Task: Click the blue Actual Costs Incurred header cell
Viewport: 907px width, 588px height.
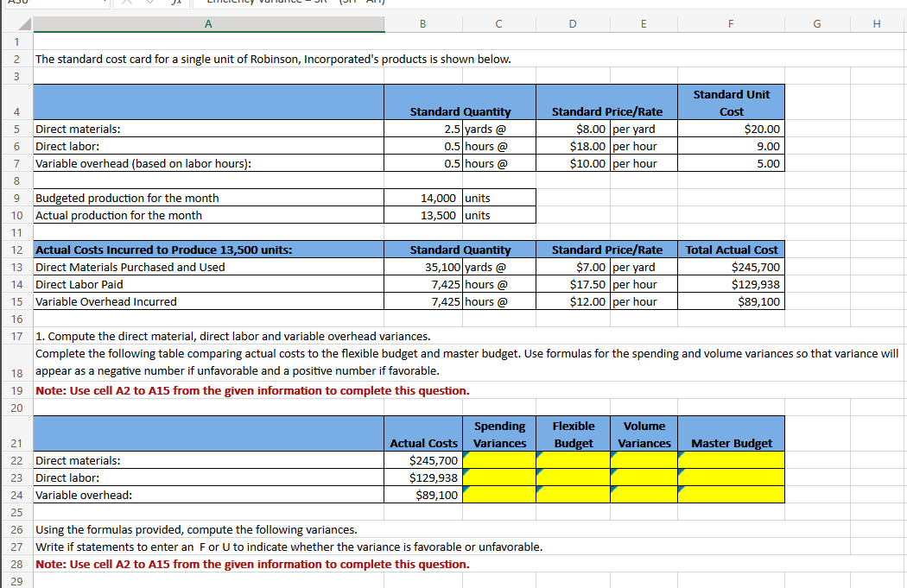Action: pos(207,250)
